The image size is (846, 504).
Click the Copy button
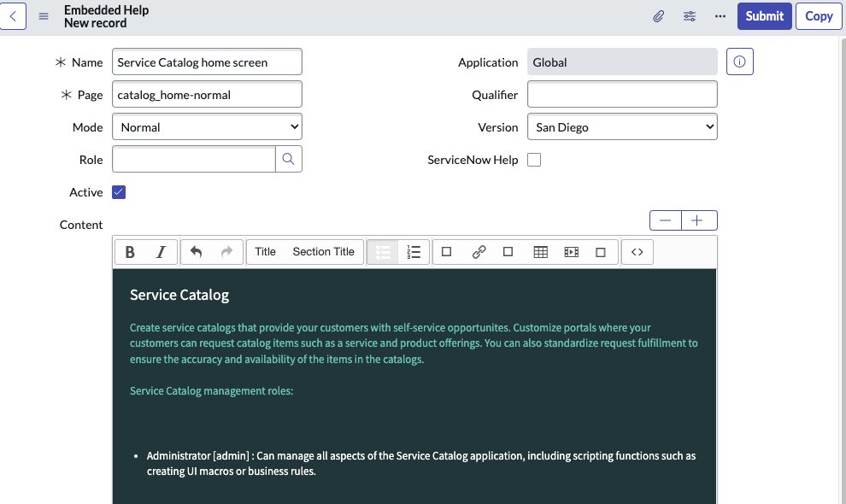click(819, 16)
